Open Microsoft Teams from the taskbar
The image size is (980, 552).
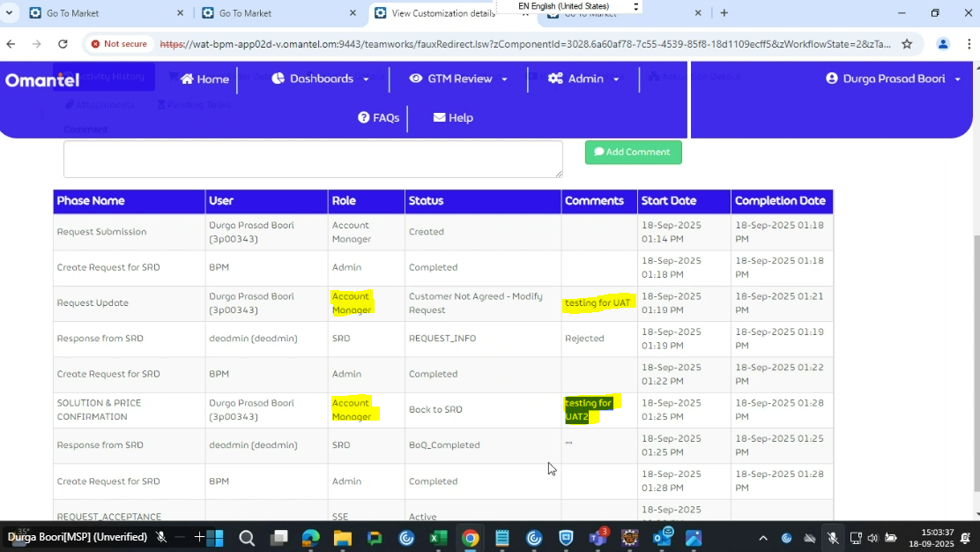click(598, 538)
